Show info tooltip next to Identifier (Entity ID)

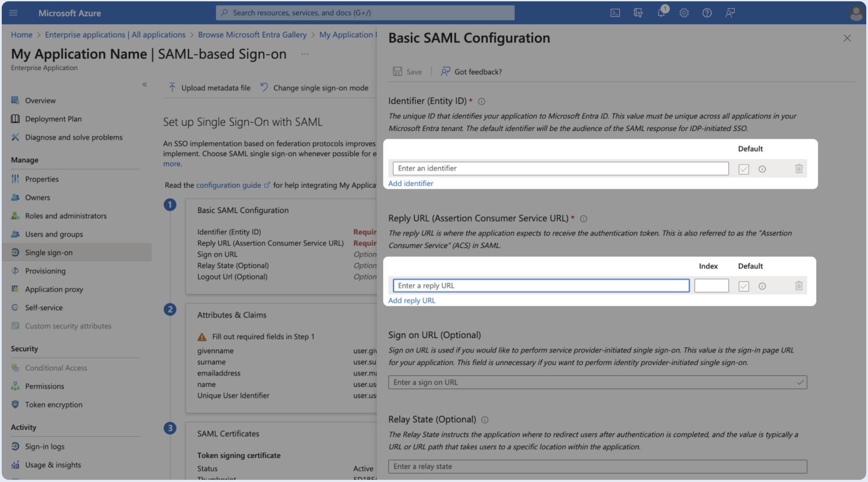point(481,101)
